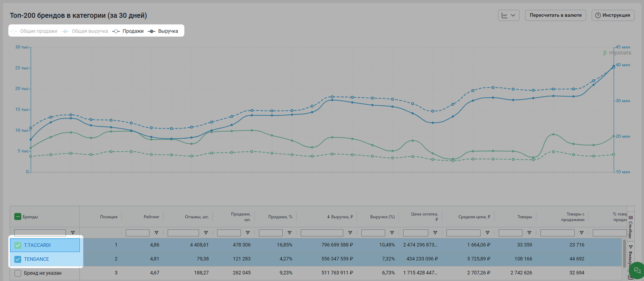Uncheck the T.TACCARDI brand checkbox
644x281 pixels.
click(18, 245)
